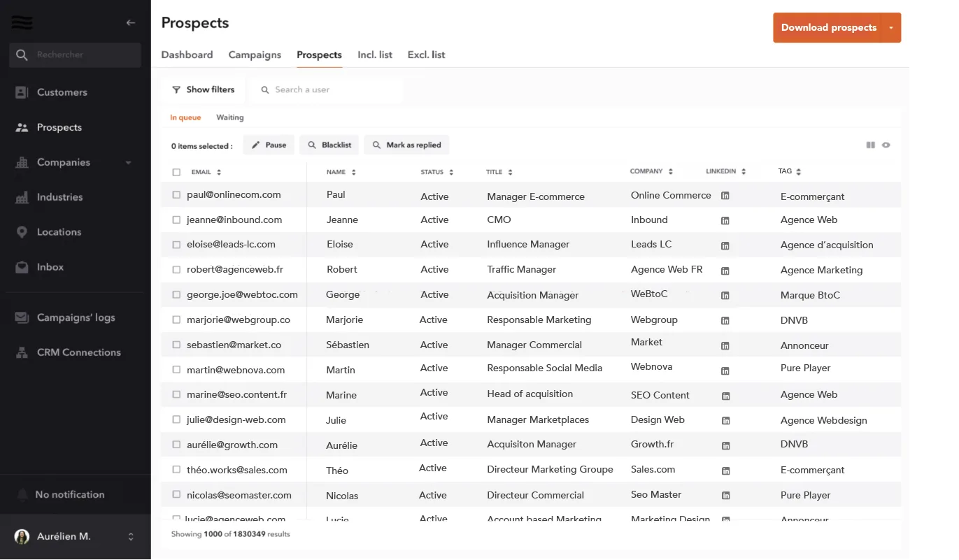Screen dimensions: 959x560
Task: Sort by the LINKEDIN column header
Action: pos(726,171)
